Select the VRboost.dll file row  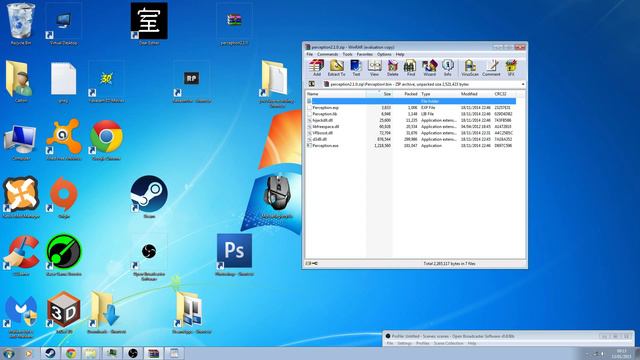coord(411,133)
